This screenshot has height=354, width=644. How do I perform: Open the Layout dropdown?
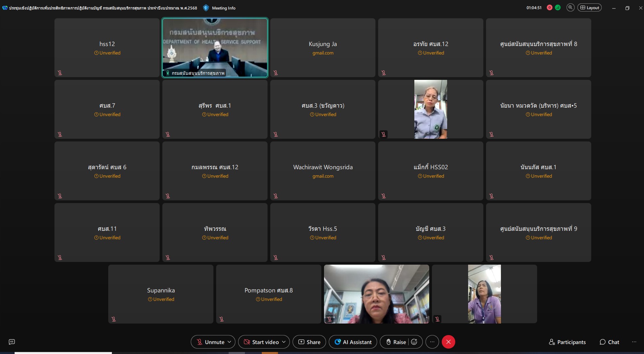590,7
